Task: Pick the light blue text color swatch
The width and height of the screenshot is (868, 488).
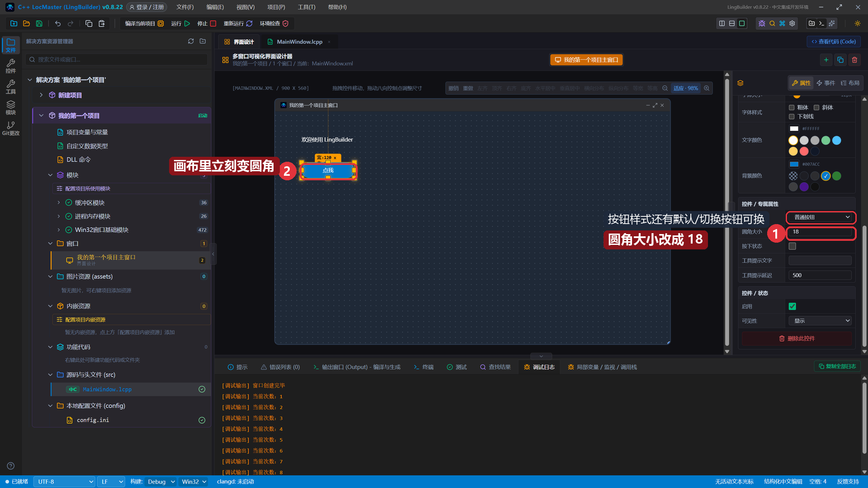Action: [x=836, y=141]
